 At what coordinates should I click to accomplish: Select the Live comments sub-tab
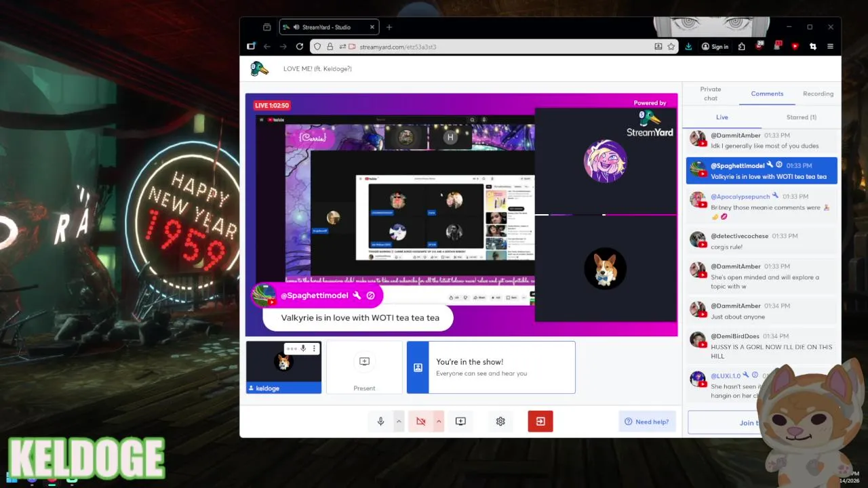click(722, 117)
